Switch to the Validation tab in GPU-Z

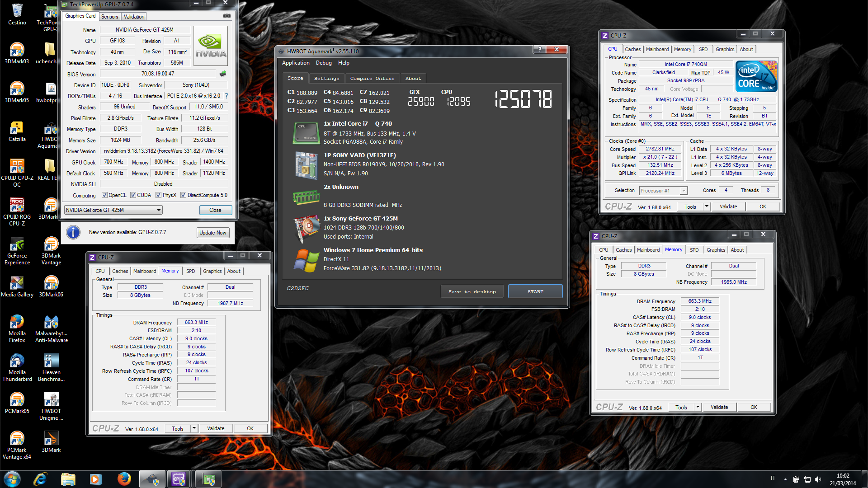pyautogui.click(x=134, y=17)
